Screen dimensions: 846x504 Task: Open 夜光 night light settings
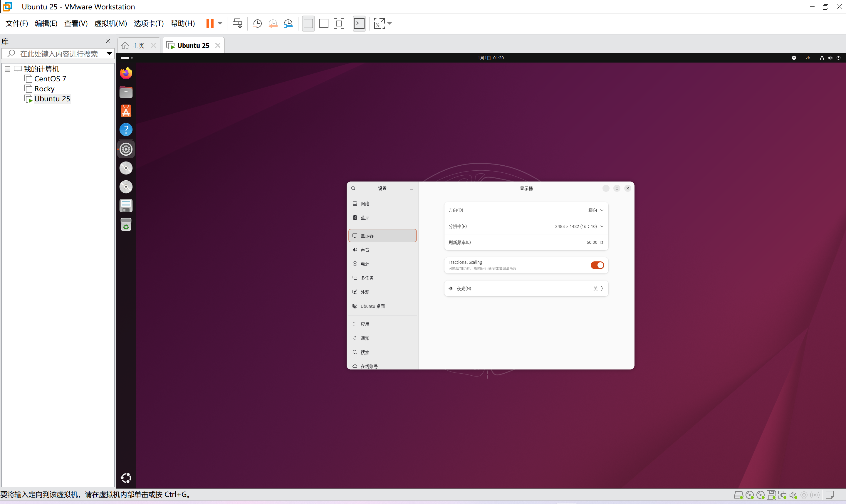[x=526, y=288]
